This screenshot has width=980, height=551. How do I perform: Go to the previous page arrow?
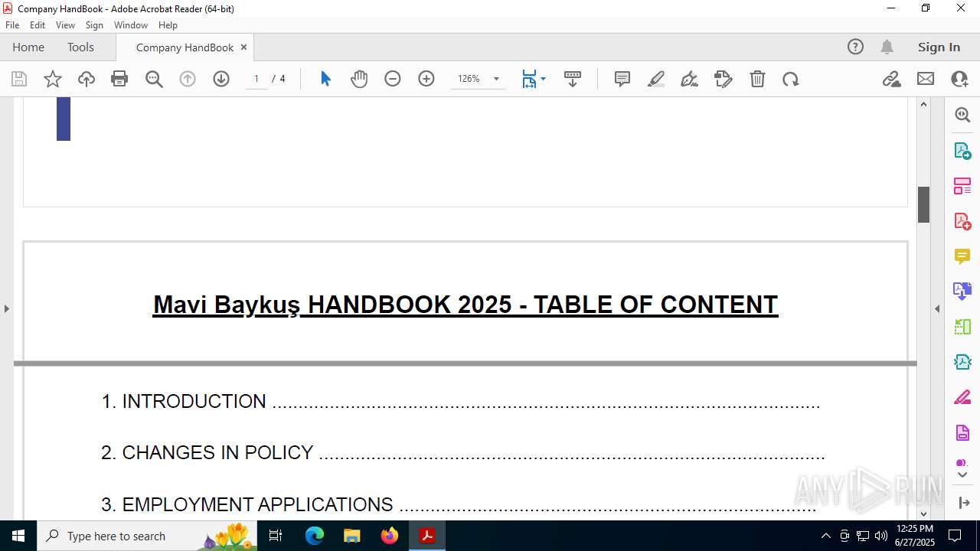188,79
